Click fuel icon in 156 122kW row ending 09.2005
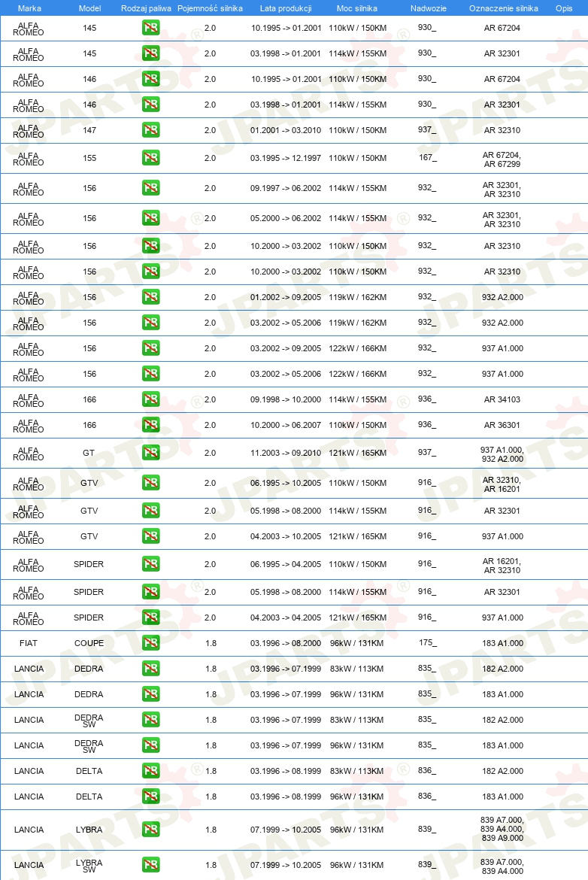The image size is (588, 880). 151,348
